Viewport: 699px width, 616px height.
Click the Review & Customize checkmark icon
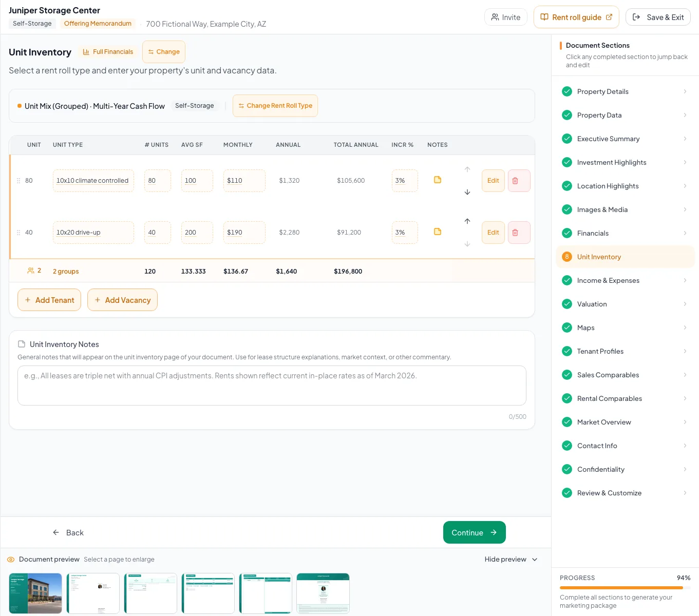tap(567, 493)
